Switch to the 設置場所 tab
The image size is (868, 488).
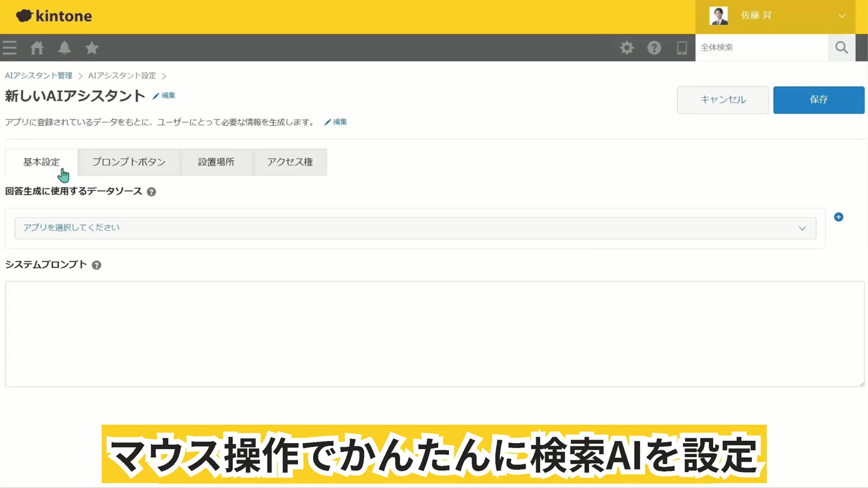(216, 162)
